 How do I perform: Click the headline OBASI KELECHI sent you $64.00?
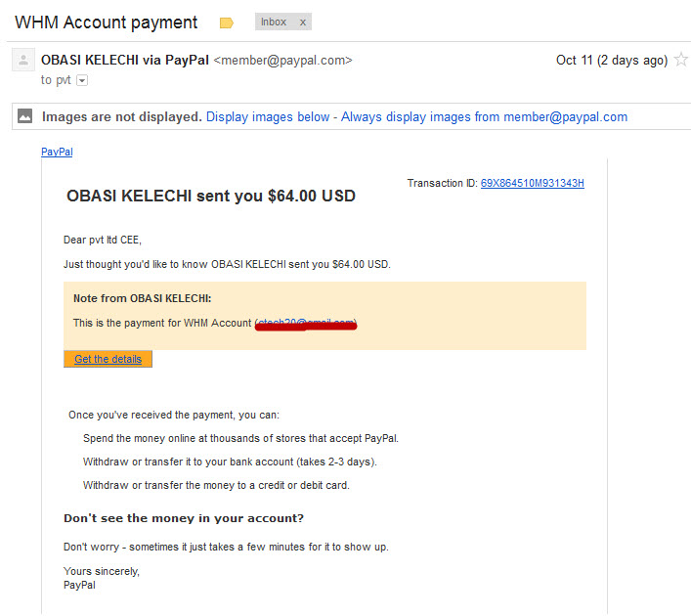click(x=211, y=196)
